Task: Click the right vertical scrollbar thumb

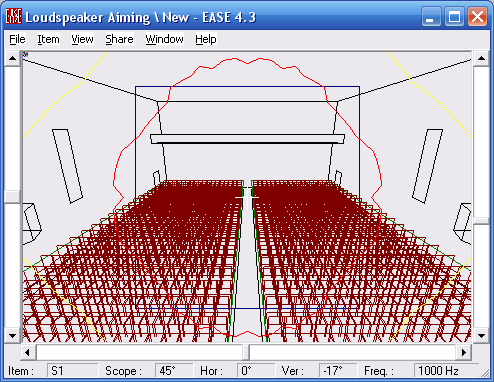Action: pyautogui.click(x=481, y=221)
